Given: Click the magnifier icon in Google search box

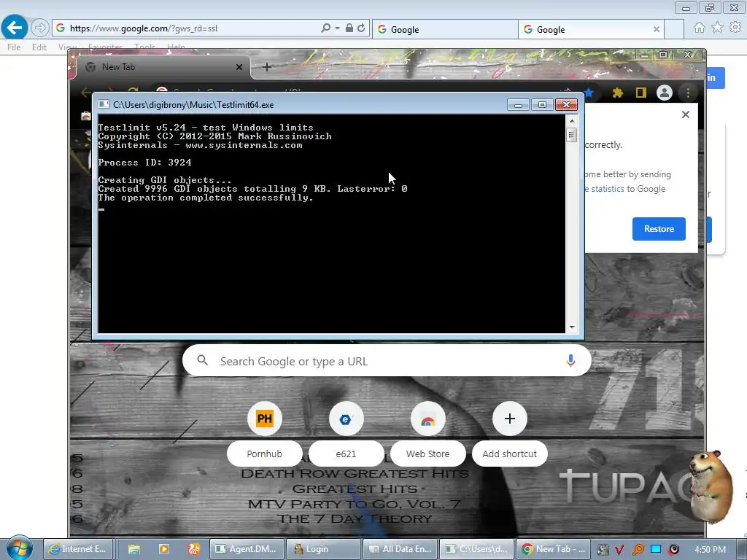Looking at the screenshot, I should coord(203,360).
